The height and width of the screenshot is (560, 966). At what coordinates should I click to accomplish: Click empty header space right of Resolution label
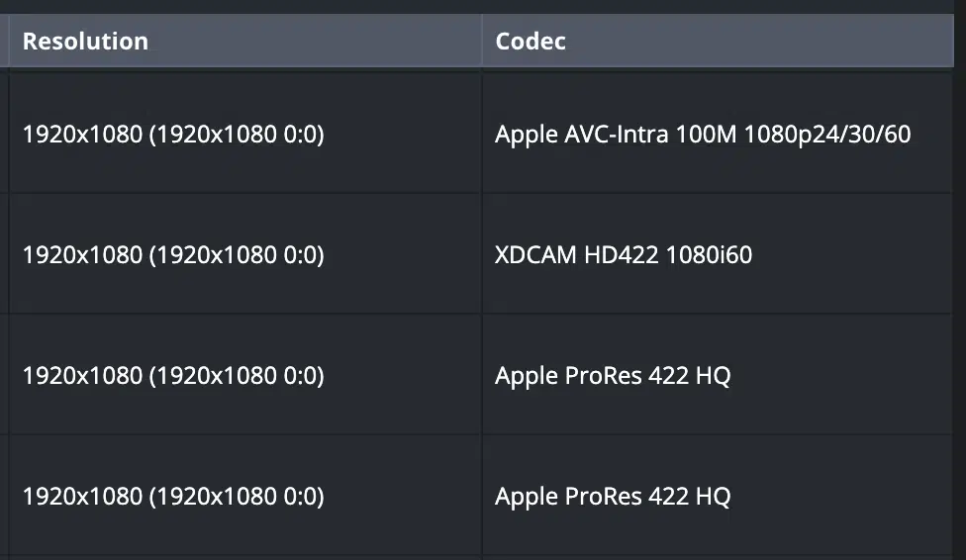(x=314, y=42)
